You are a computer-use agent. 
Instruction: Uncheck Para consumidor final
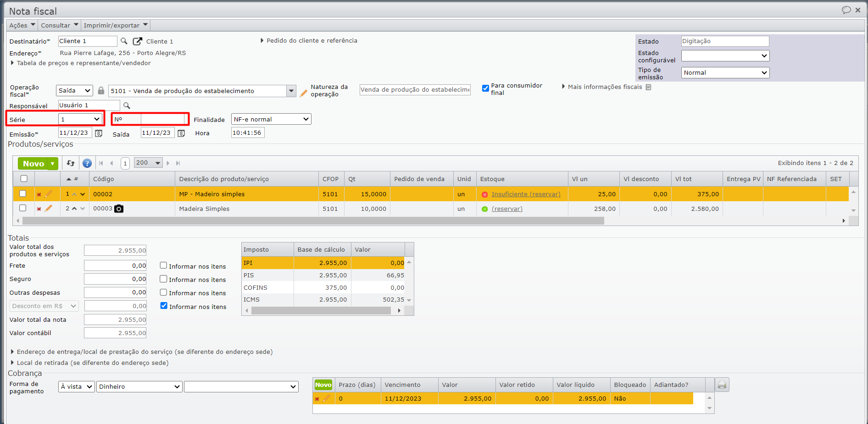pos(485,88)
